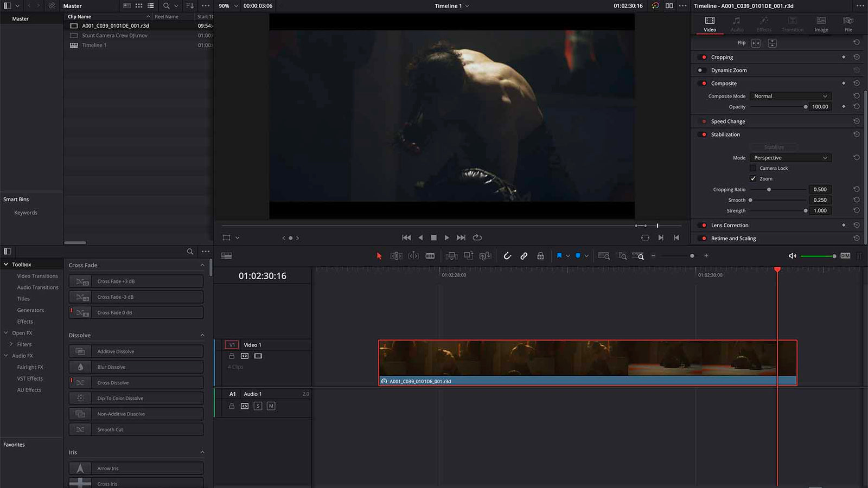Check the Camera Lock checkbox
Screen dimensions: 868x488
[753, 168]
